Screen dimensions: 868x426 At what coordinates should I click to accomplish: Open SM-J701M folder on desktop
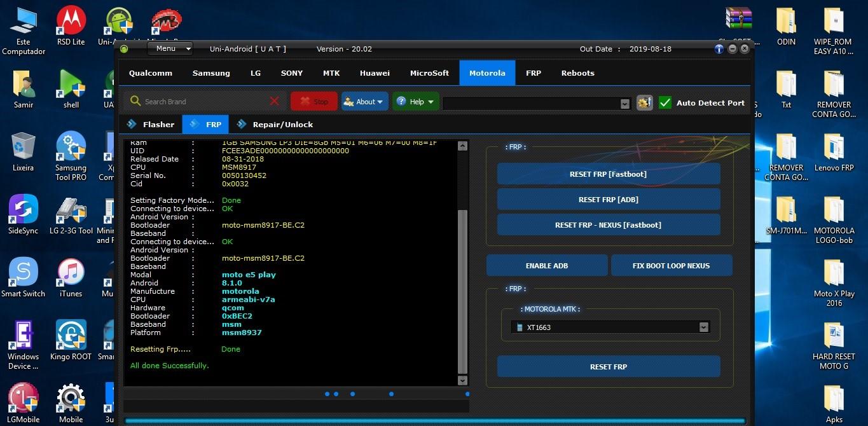point(787,215)
